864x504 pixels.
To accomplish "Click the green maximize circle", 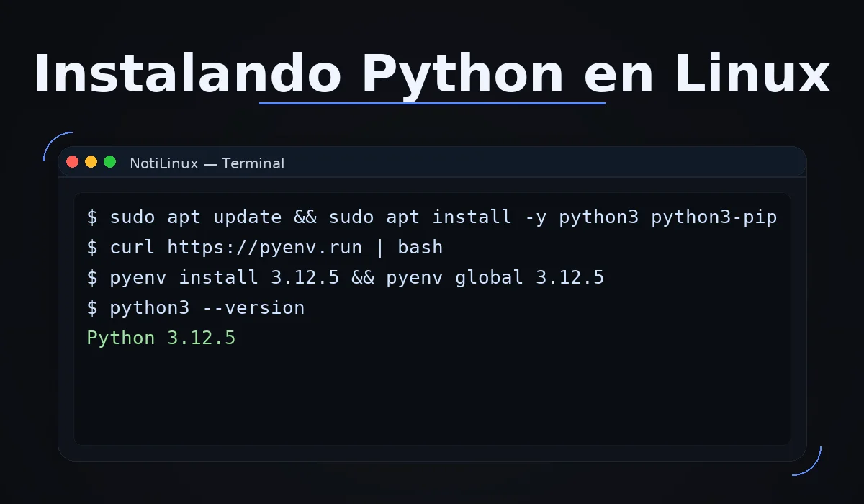I will point(109,161).
